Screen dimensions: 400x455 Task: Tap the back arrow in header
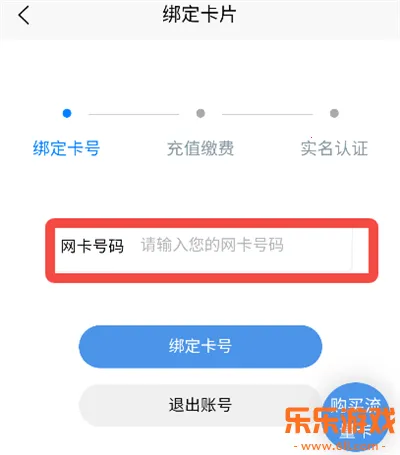(24, 16)
